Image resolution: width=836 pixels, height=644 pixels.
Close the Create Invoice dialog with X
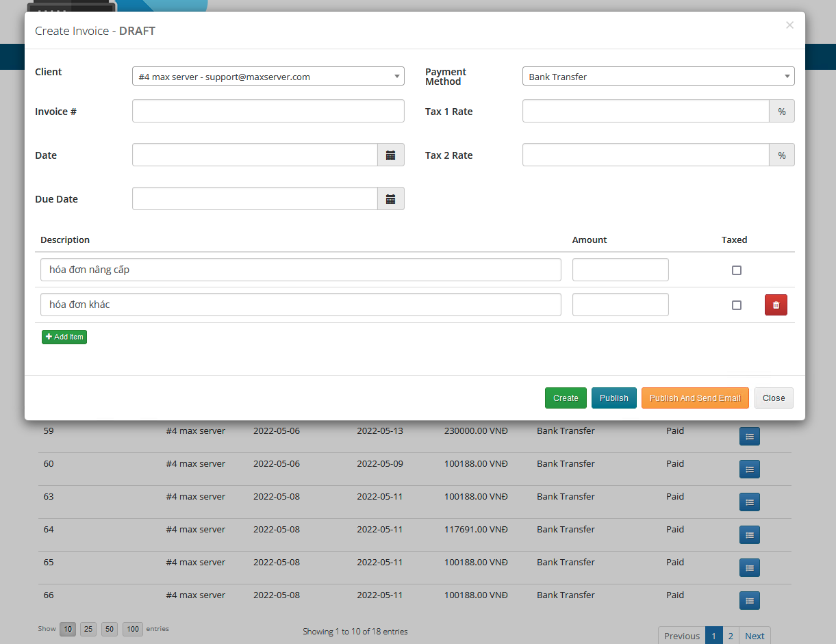tap(789, 25)
